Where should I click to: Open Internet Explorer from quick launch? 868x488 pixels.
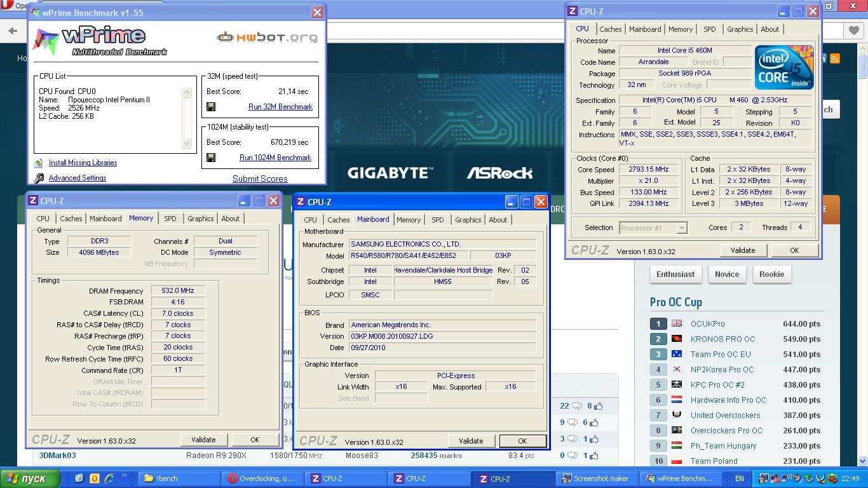click(109, 478)
